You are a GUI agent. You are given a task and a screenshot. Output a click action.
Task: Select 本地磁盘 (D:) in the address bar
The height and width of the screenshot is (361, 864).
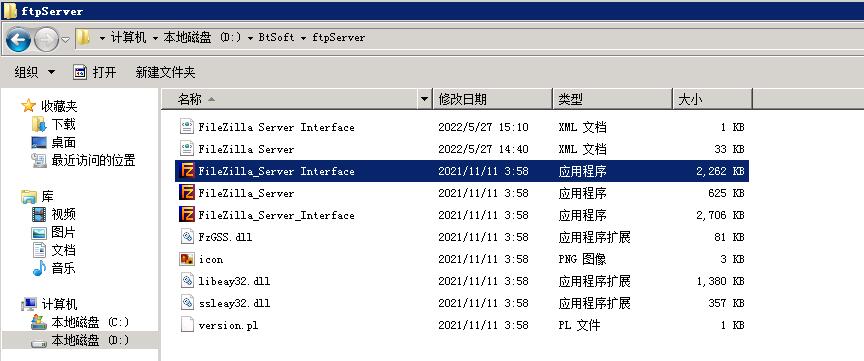coord(202,38)
